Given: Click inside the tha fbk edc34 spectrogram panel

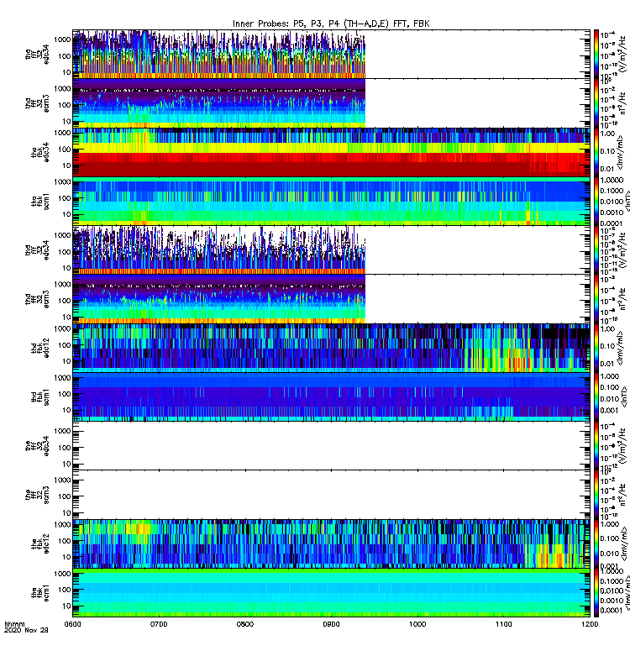Looking at the screenshot, I should pyautogui.click(x=331, y=152).
